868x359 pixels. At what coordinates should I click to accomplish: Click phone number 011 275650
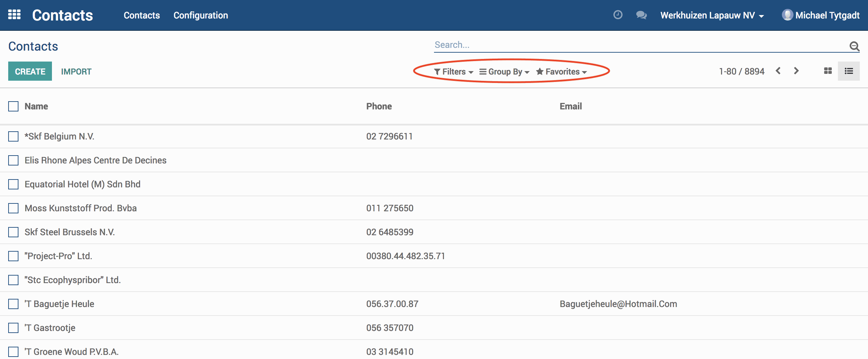390,208
